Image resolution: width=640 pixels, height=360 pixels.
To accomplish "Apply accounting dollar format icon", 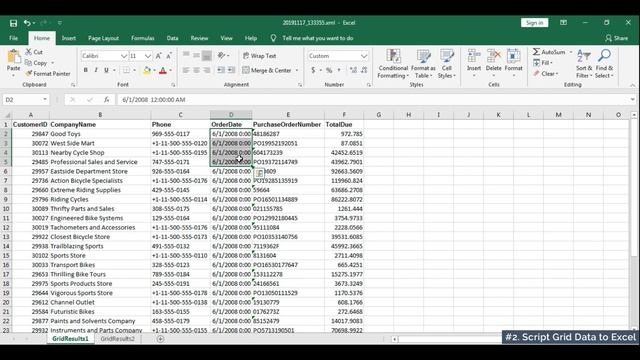I will (313, 70).
